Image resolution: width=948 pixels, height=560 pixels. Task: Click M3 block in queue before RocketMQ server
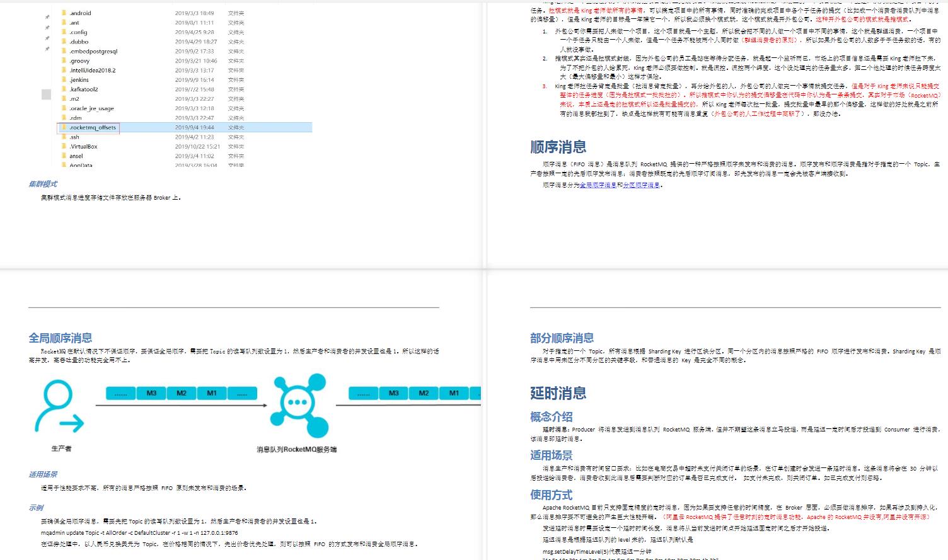(x=151, y=393)
